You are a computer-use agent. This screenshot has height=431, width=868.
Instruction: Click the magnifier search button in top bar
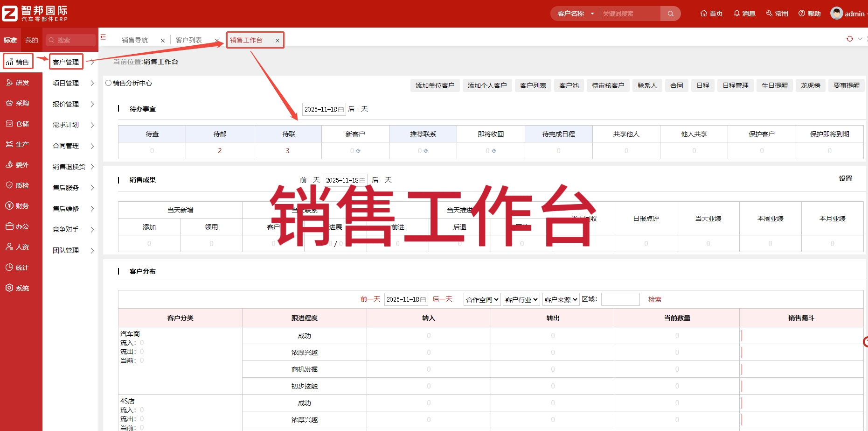pos(670,14)
